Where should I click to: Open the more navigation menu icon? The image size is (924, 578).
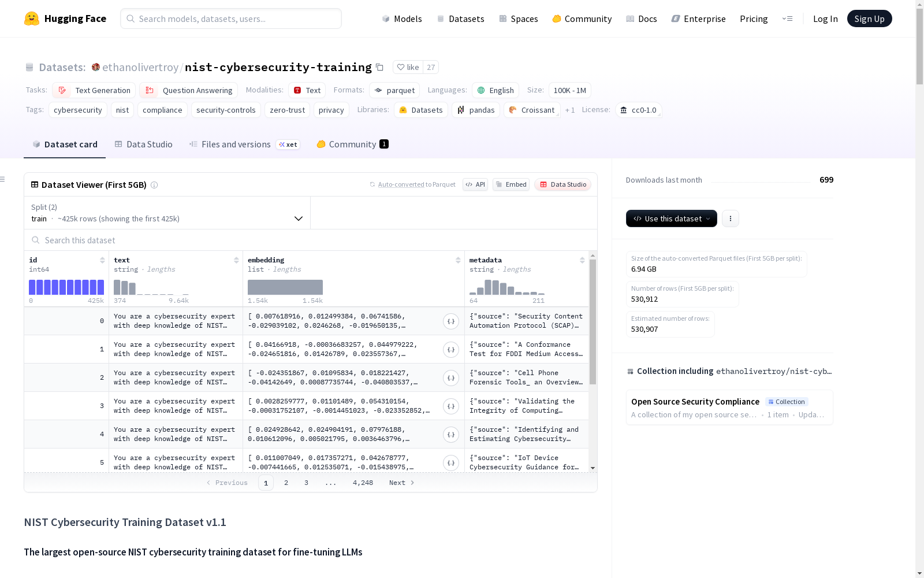787,18
